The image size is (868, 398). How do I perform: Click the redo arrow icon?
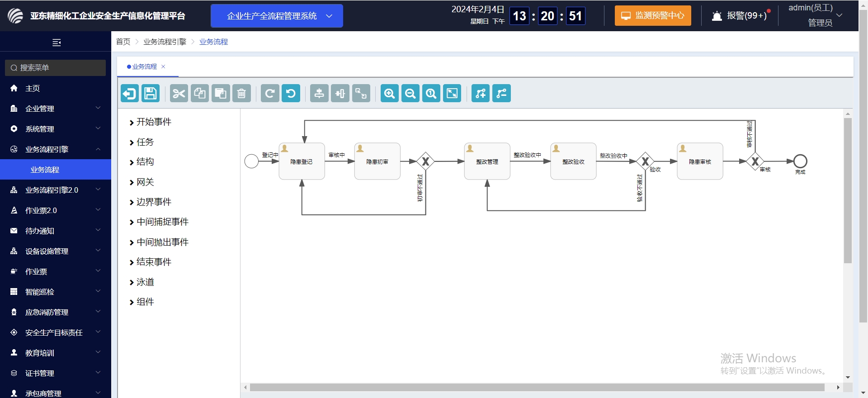270,94
